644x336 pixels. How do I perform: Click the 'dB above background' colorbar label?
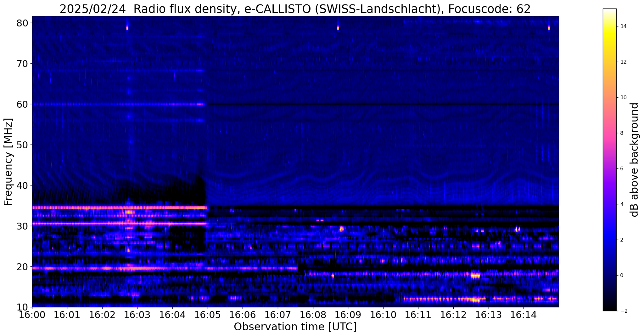pos(635,160)
